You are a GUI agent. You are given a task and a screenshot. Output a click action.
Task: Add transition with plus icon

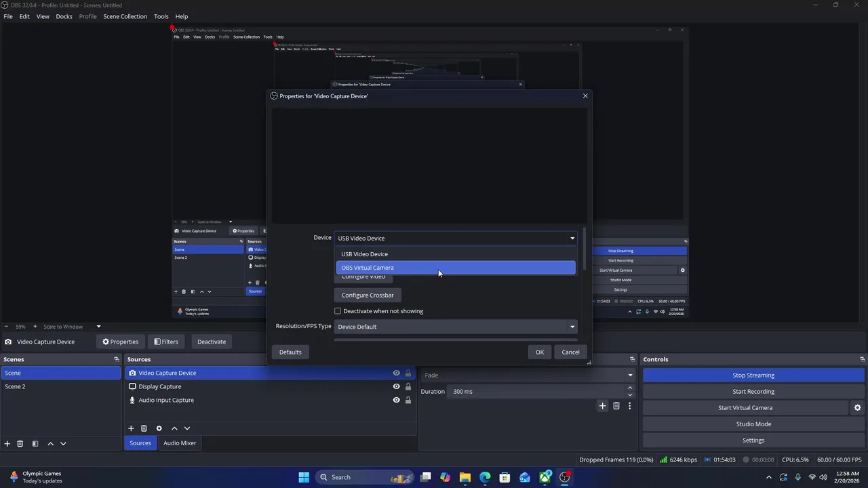[602, 406]
